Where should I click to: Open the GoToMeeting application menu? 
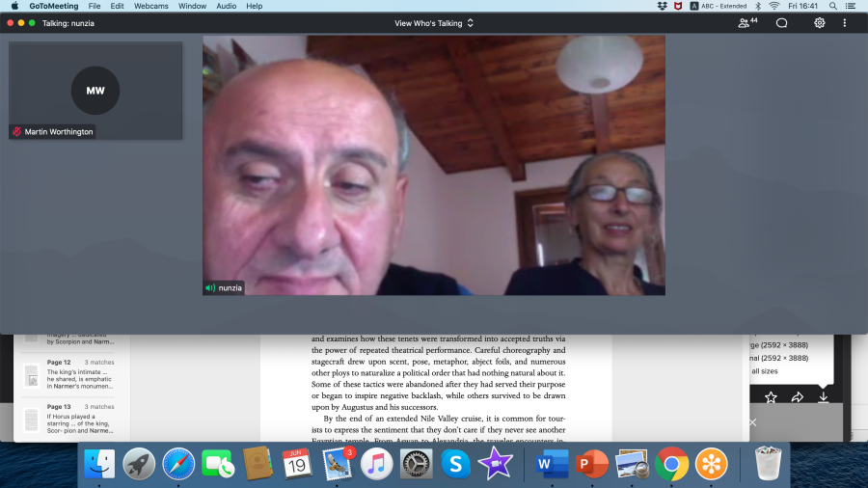coord(54,6)
